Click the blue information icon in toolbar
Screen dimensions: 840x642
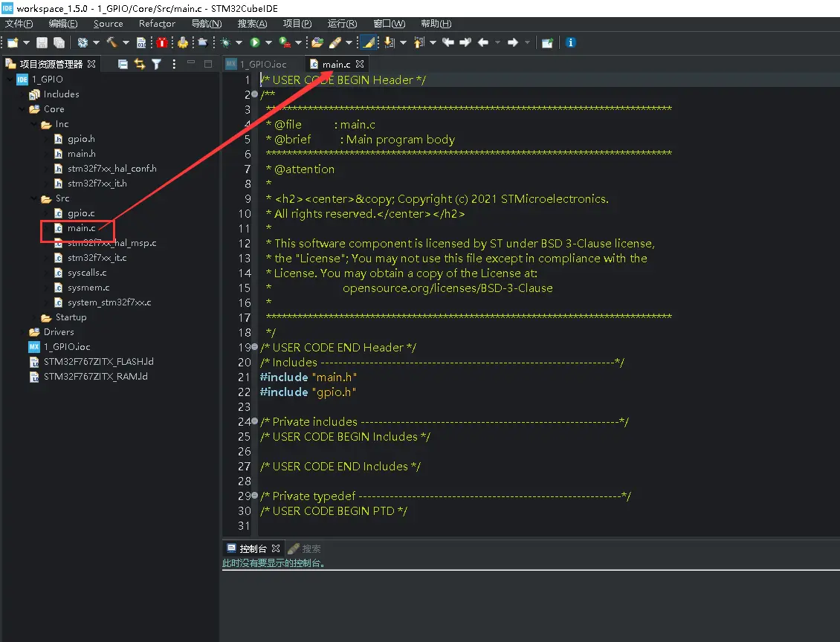click(570, 42)
